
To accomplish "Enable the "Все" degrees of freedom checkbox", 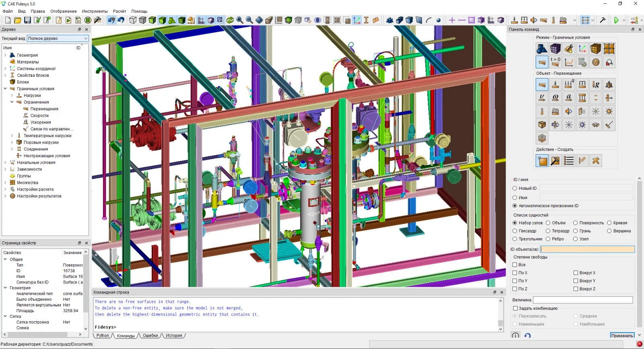I will click(515, 265).
